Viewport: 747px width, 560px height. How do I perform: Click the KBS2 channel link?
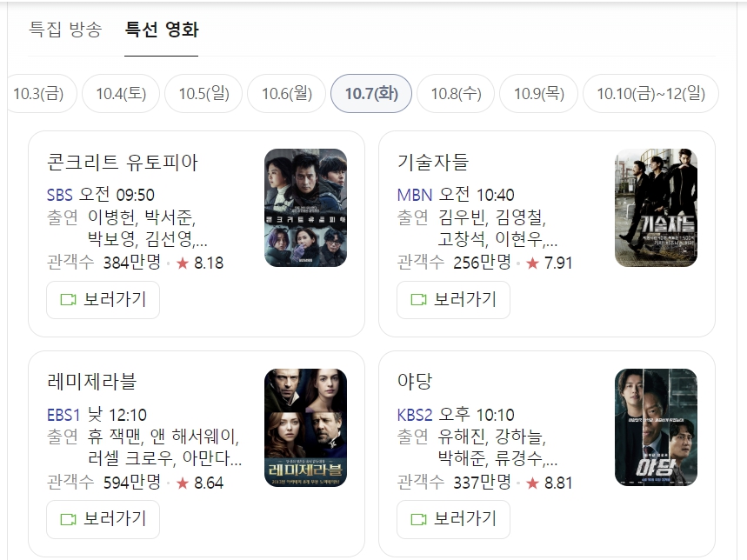click(x=415, y=415)
